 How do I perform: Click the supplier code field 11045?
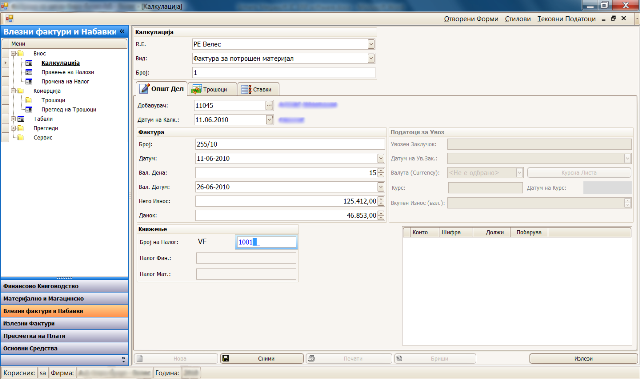pos(230,105)
